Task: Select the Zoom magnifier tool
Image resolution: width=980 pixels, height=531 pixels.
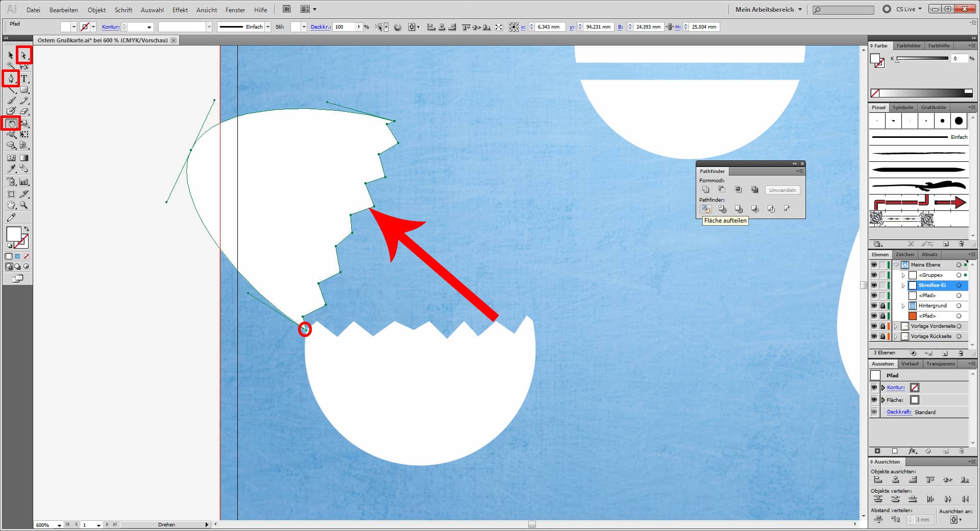Action: [x=23, y=205]
